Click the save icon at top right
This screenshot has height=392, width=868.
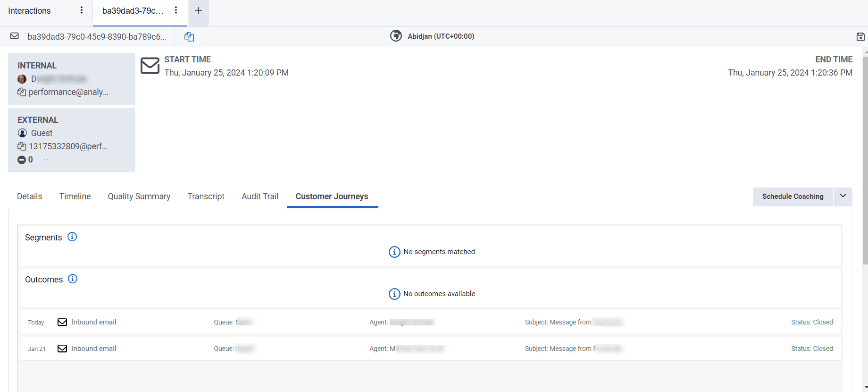860,37
